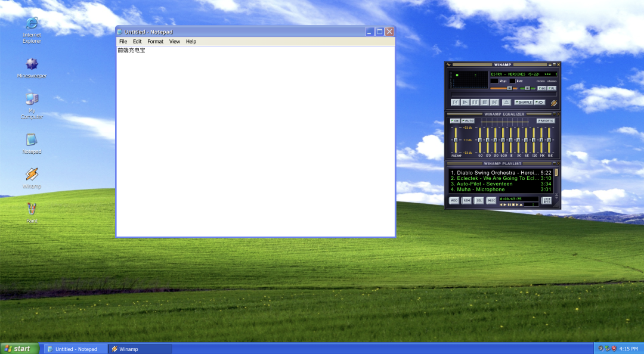This screenshot has height=354, width=644.
Task: Close the Winamp Playlist window
Action: (558, 163)
